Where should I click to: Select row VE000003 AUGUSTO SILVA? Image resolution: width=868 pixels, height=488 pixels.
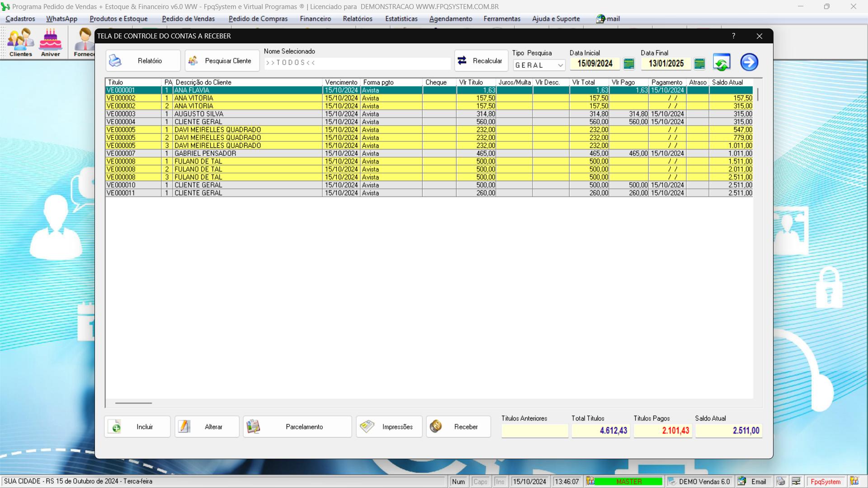[x=429, y=114]
